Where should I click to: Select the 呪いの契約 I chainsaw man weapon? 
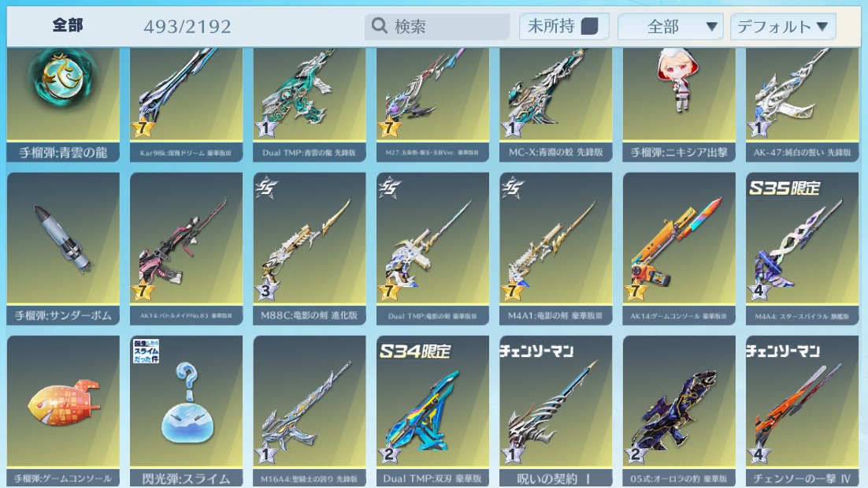coord(556,411)
